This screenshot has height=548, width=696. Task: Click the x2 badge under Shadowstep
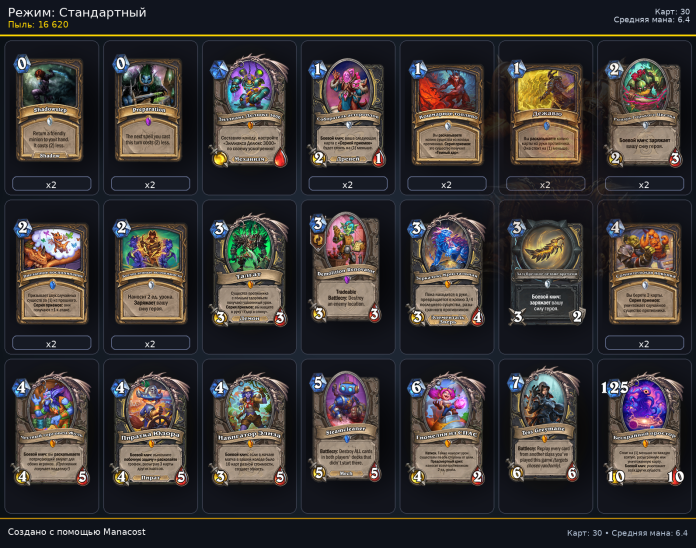point(51,184)
